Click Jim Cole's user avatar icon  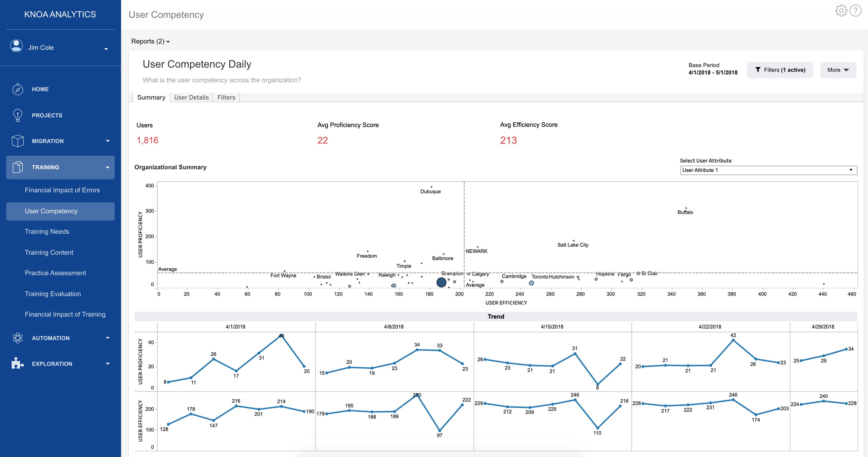16,46
